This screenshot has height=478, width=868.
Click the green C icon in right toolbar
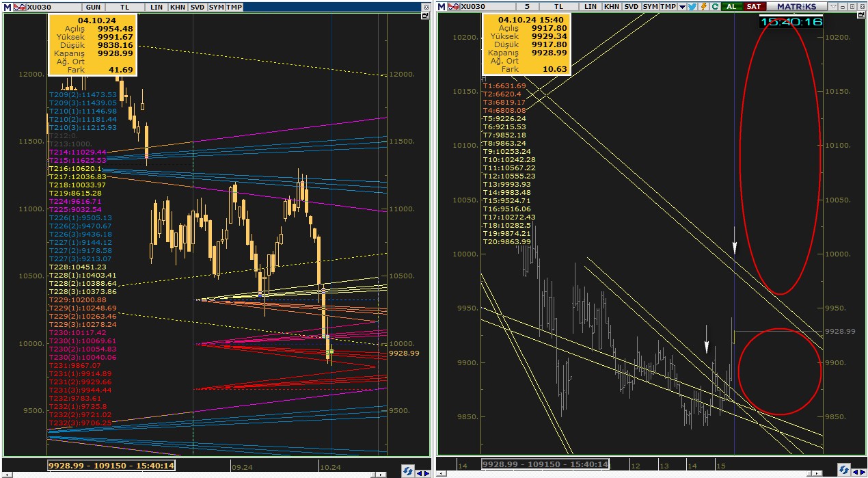(x=714, y=6)
